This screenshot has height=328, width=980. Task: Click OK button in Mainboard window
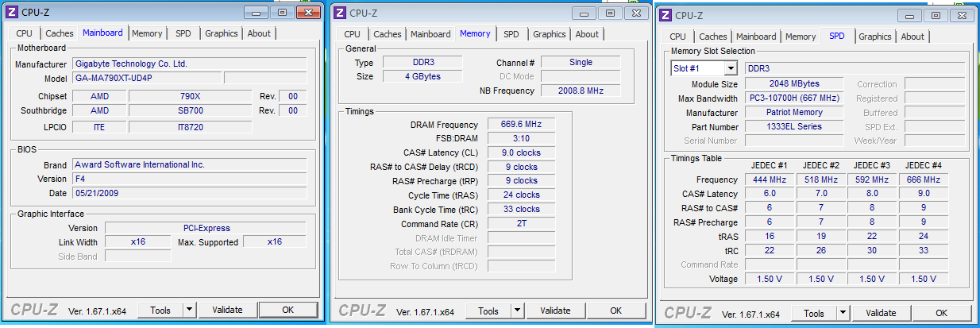(x=288, y=311)
